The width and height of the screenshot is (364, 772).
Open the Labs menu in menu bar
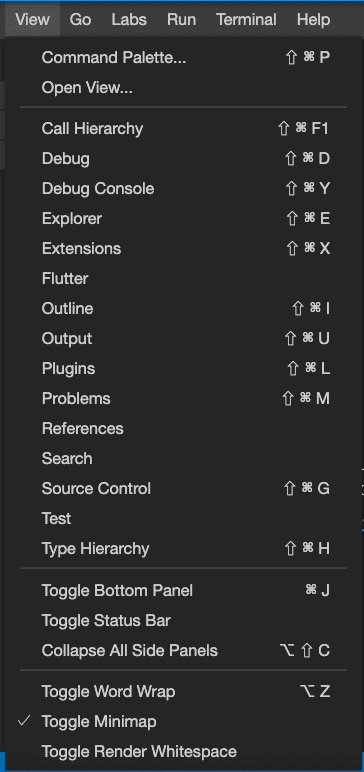[129, 20]
